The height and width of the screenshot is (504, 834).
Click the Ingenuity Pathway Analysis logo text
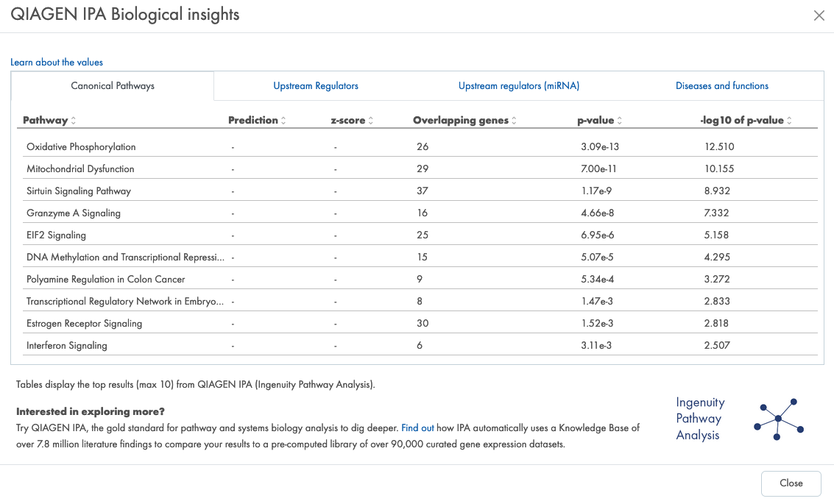[701, 419]
